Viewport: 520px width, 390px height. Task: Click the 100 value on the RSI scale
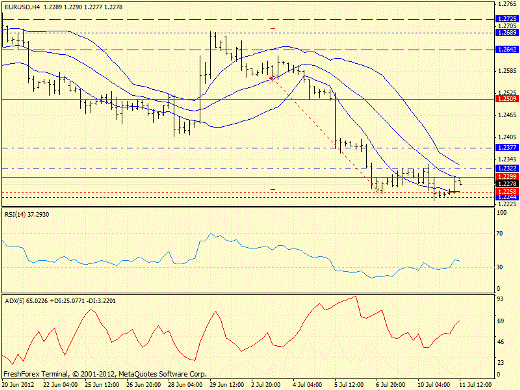[x=501, y=212]
